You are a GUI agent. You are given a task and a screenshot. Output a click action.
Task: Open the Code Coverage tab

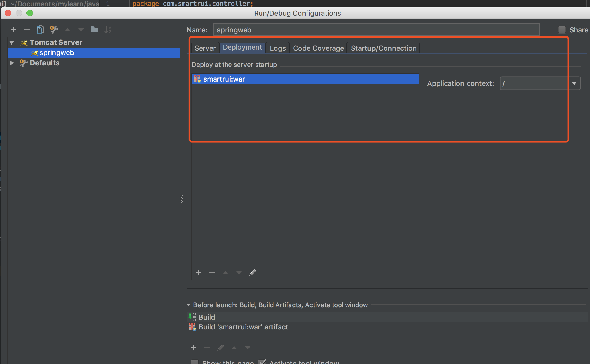(x=319, y=48)
